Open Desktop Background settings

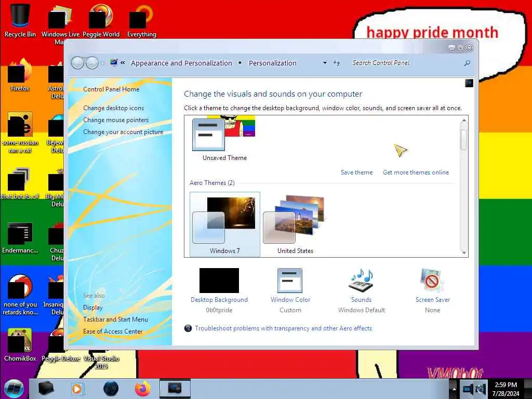[x=219, y=290]
